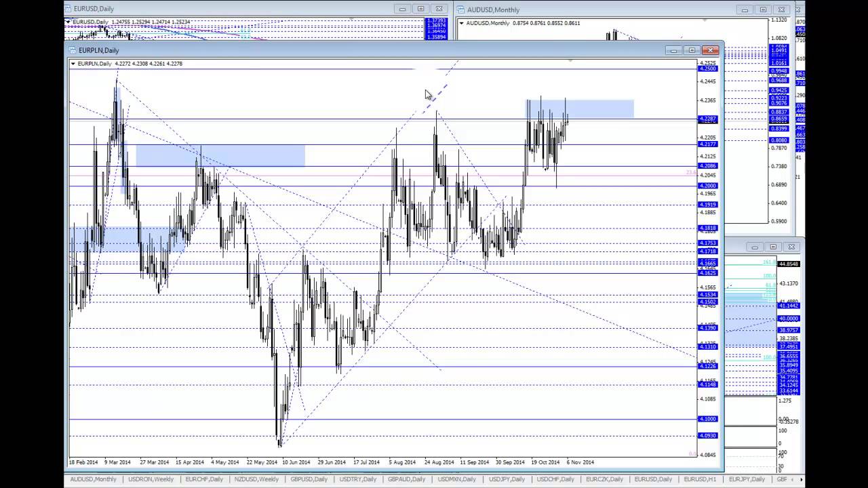This screenshot has height=488, width=868.
Task: Click the EURPLN,Daily window title bar text
Action: (98, 50)
